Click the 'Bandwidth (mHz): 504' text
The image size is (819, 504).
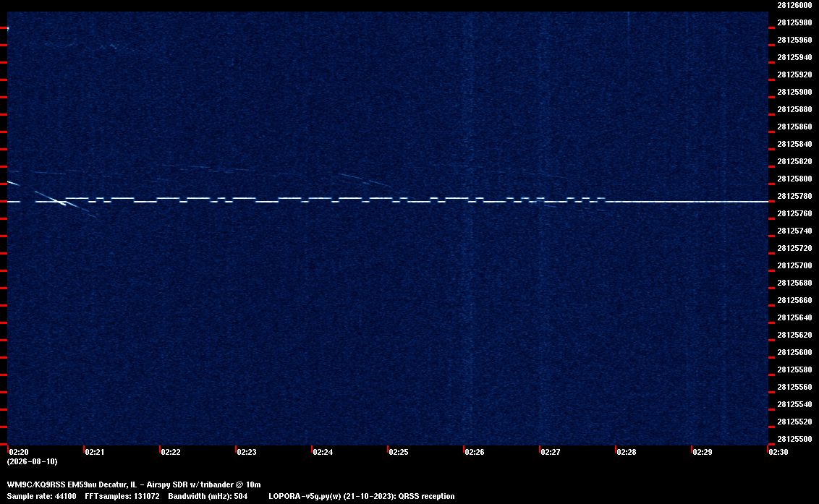pos(208,496)
